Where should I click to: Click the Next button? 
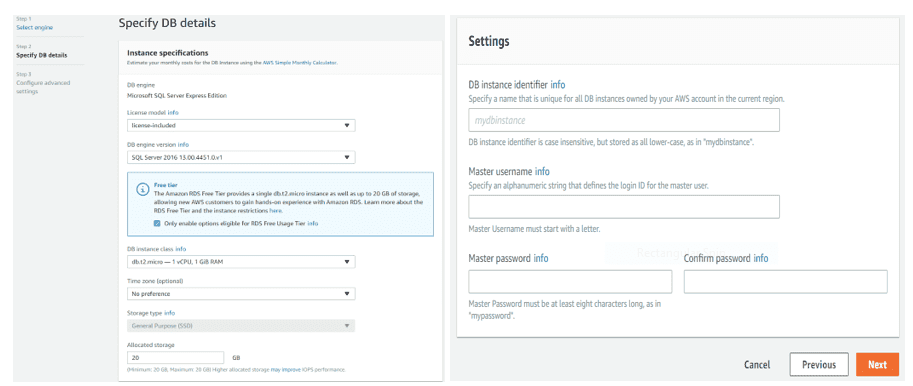point(877,364)
